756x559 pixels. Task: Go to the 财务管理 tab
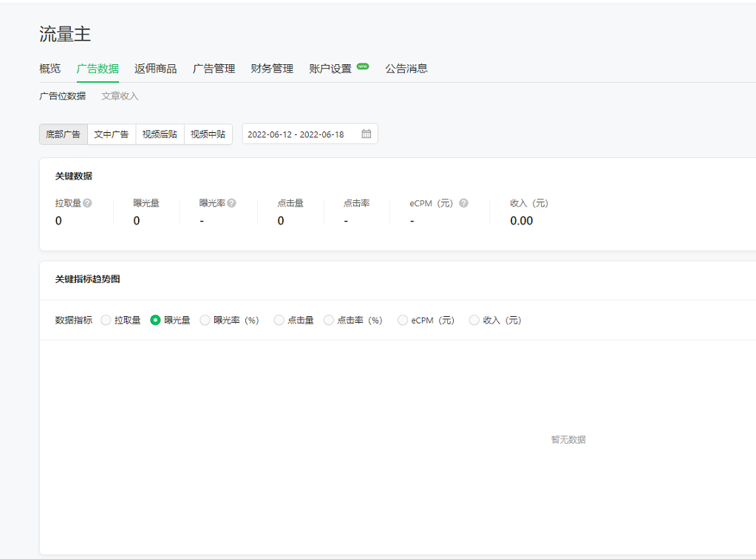click(x=272, y=69)
